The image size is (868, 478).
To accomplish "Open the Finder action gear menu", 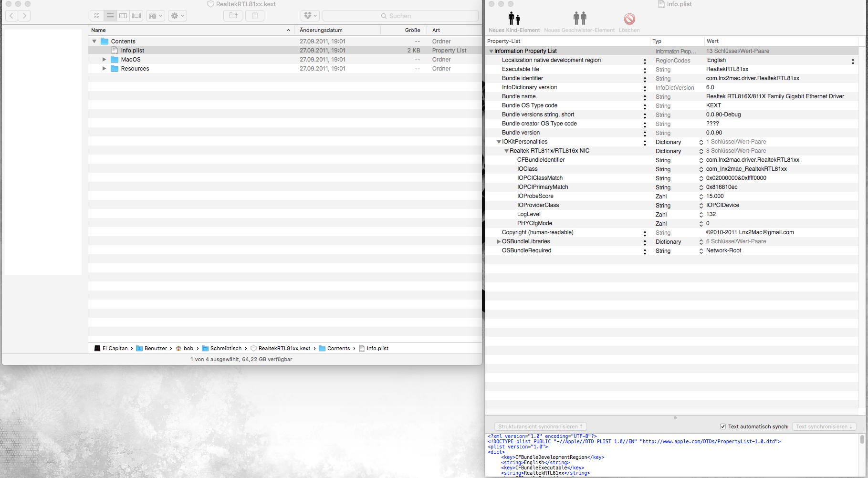I will (x=178, y=16).
